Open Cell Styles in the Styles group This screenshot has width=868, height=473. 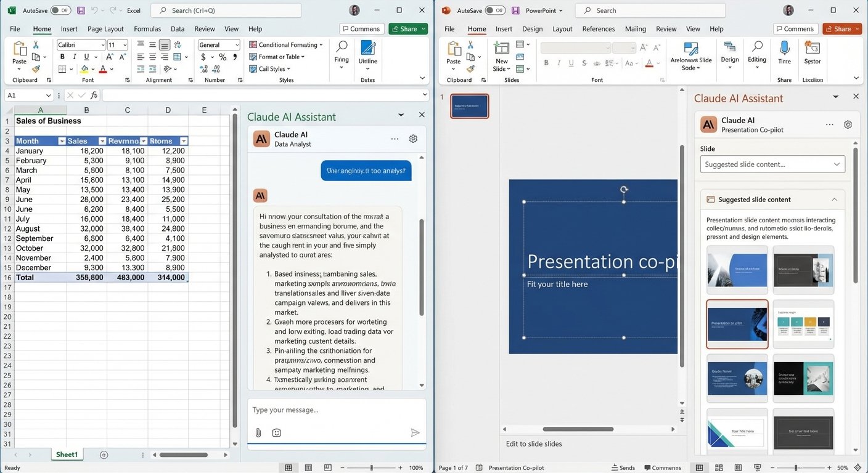[271, 68]
